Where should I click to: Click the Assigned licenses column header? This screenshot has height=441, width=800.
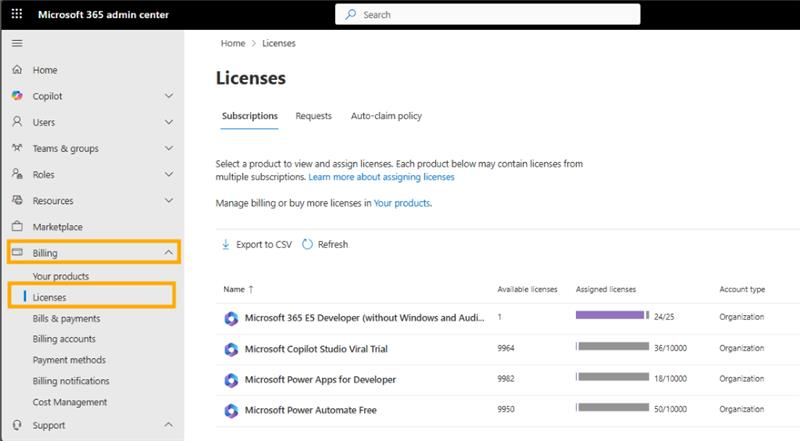click(x=606, y=289)
